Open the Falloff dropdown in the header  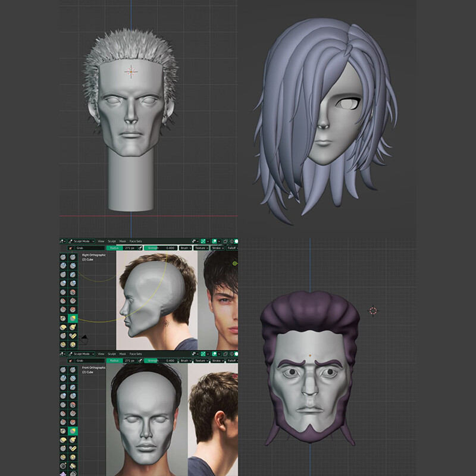click(232, 248)
